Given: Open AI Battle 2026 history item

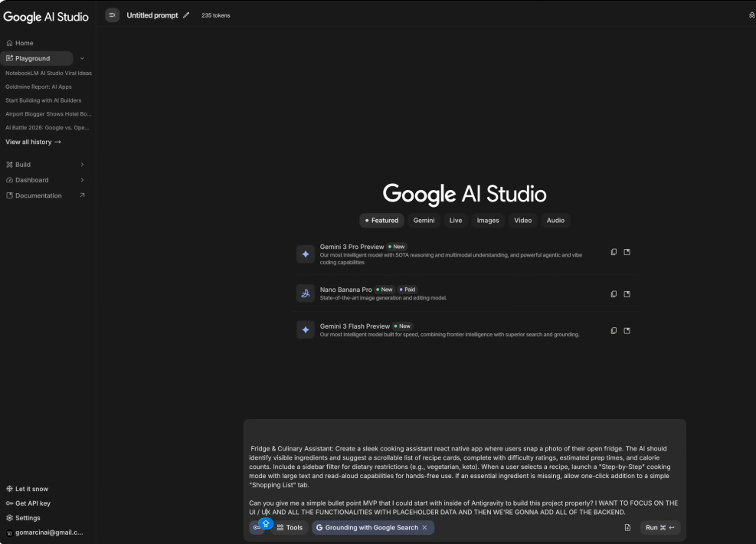Looking at the screenshot, I should pos(47,127).
